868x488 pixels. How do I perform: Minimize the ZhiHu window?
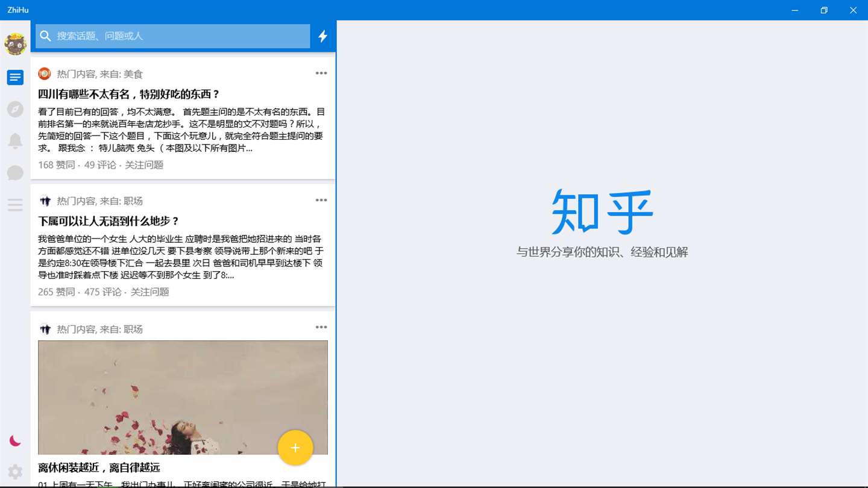(x=795, y=10)
